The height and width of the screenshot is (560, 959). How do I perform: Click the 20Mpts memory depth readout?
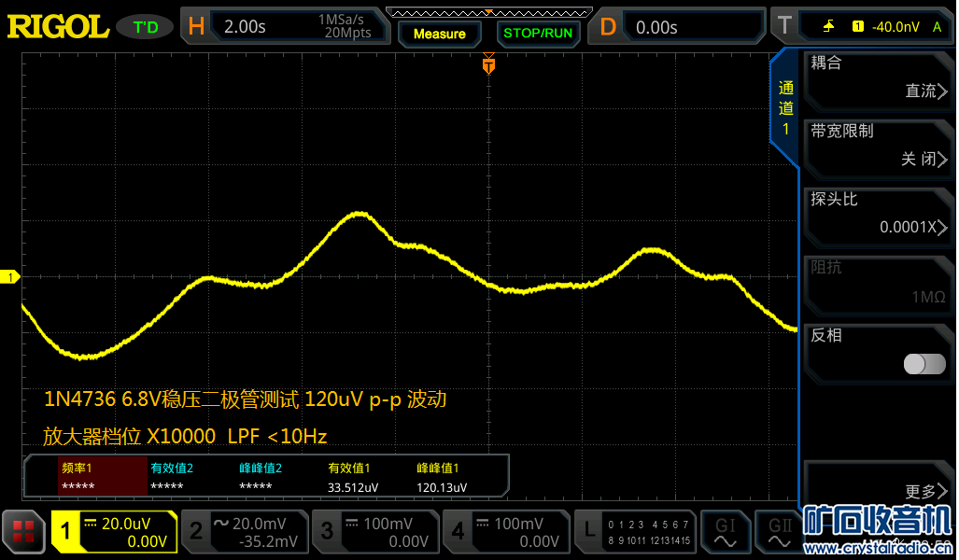pyautogui.click(x=348, y=33)
